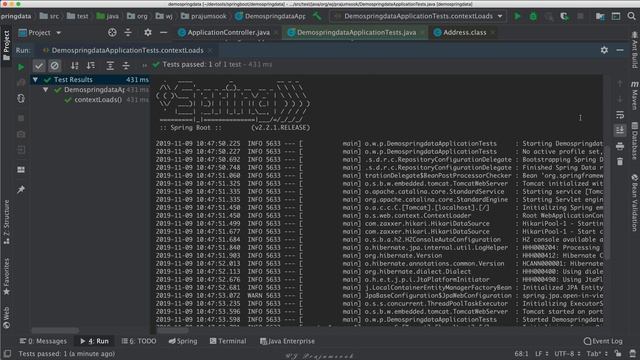Click the 68:1 caret position indicator
Image resolution: width=640 pixels, height=360 pixels.
[x=521, y=353]
